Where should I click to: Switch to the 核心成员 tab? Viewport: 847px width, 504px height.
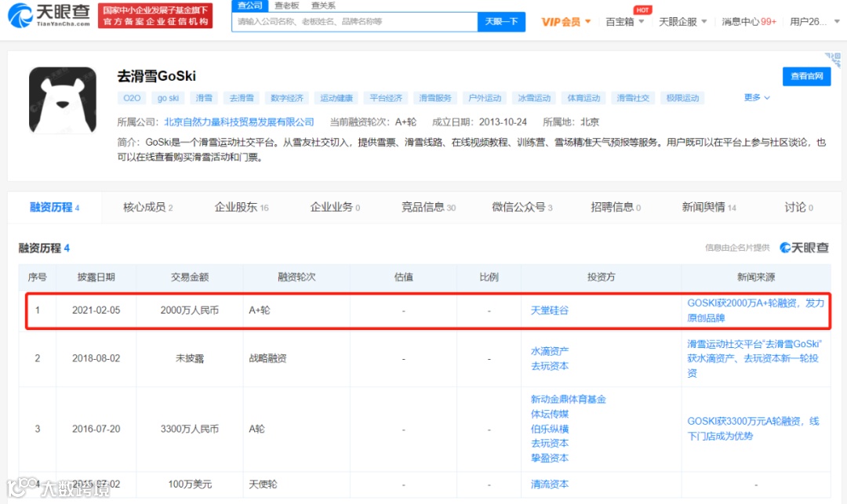[x=147, y=207]
